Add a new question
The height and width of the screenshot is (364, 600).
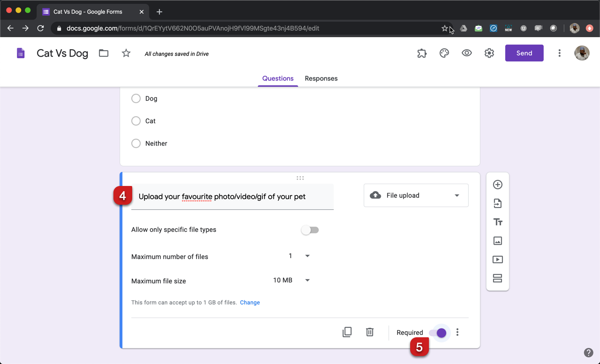click(x=497, y=185)
